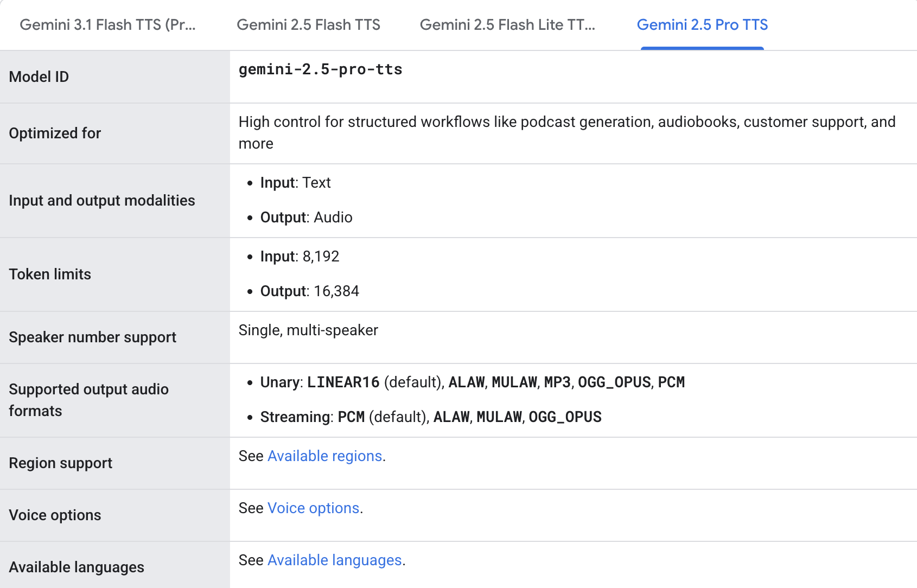
Task: Click the Output: Audio modality entry
Action: 307,218
